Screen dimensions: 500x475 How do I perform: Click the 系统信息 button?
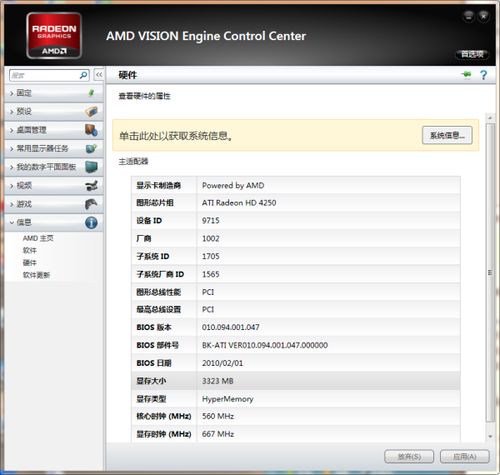coord(447,135)
